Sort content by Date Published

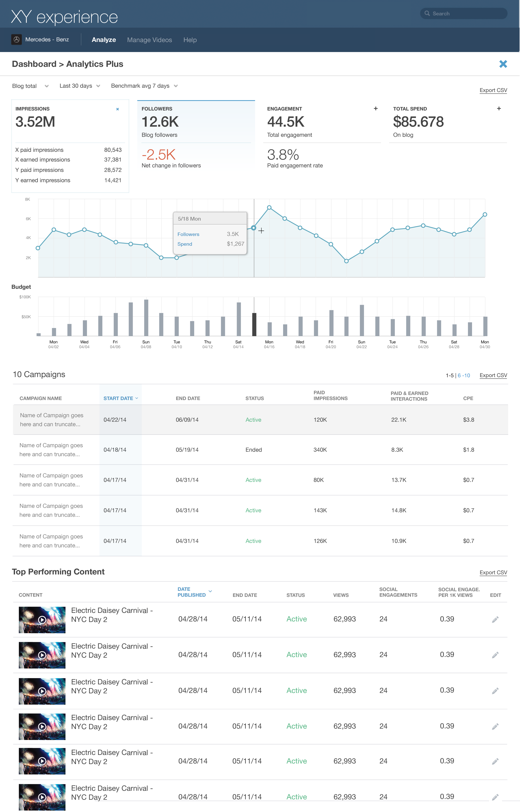[195, 592]
